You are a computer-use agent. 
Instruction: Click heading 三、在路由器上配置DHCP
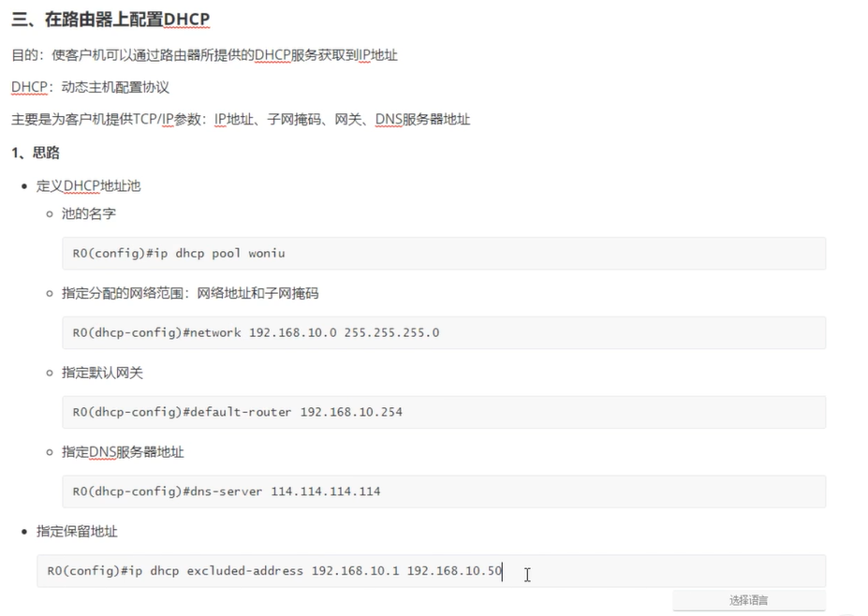coord(110,20)
